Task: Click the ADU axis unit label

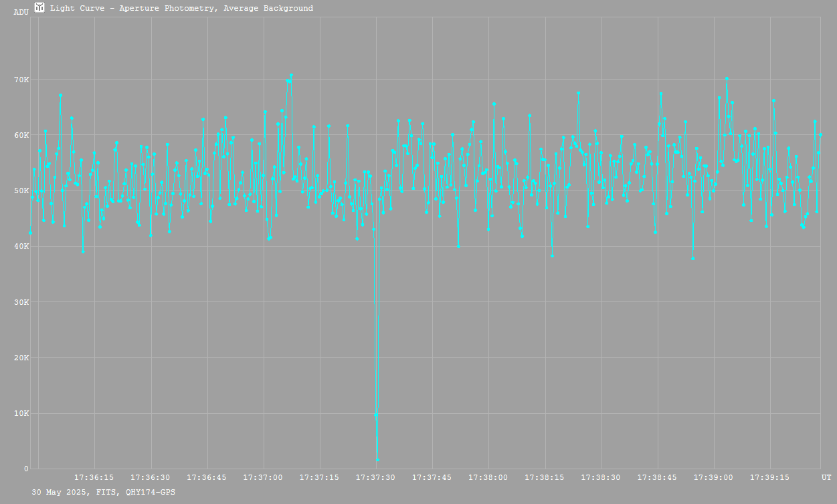Action: click(21, 12)
